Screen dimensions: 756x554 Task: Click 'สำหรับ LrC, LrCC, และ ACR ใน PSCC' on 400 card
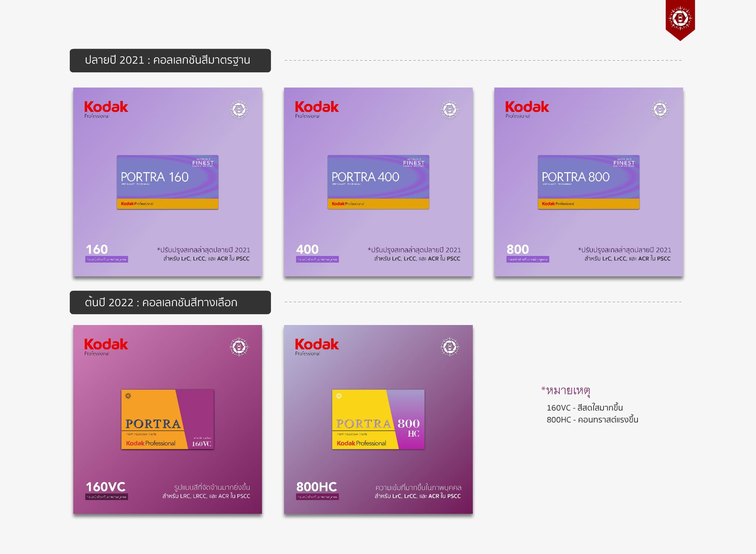(x=417, y=259)
